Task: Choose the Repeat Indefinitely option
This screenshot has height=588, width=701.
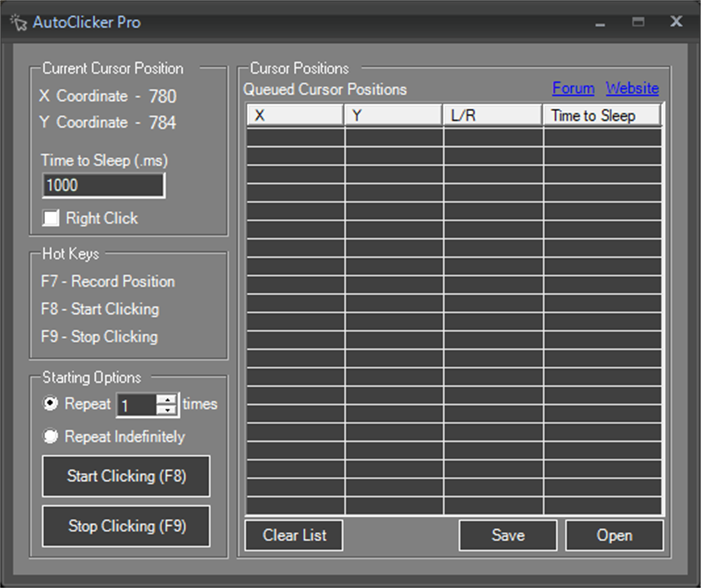Action: pyautogui.click(x=51, y=436)
